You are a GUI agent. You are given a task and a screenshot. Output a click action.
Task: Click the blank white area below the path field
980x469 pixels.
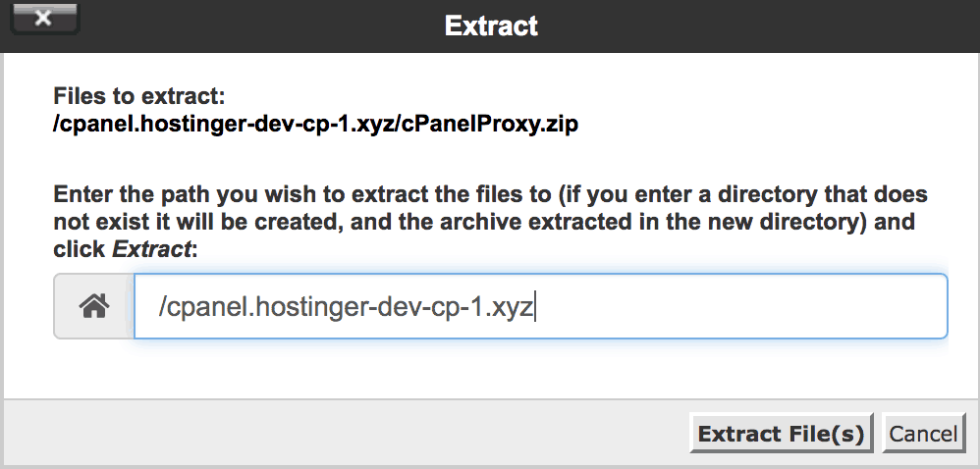point(491,369)
